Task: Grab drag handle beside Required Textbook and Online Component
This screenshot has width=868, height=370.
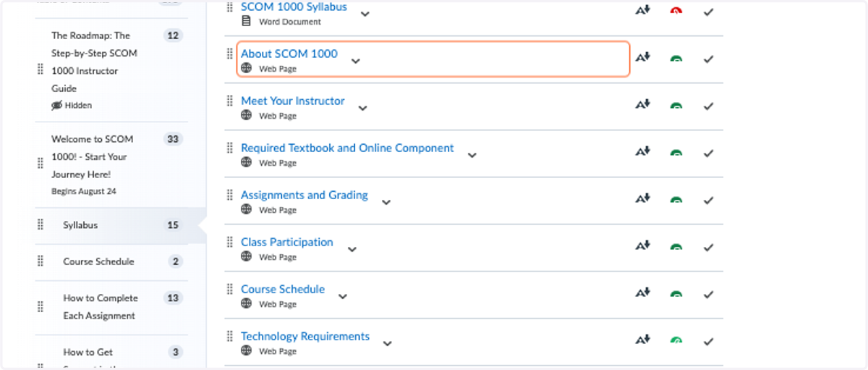Action: point(230,148)
